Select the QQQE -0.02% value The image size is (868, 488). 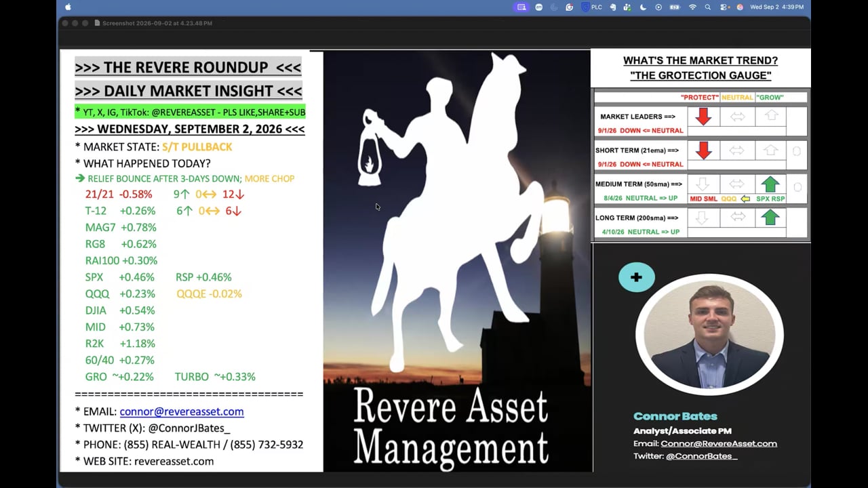209,294
